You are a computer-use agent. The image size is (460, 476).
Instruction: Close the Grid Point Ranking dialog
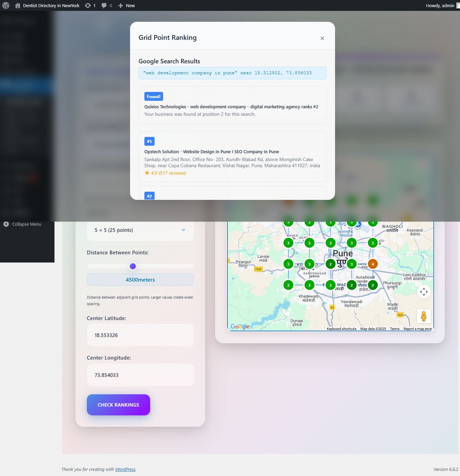pyautogui.click(x=322, y=38)
